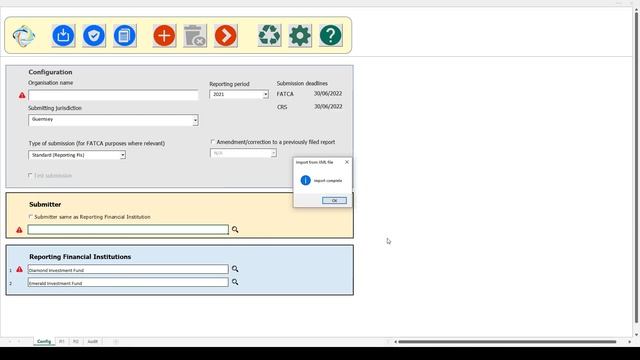Switch to the FI1 sheet tab

[x=62, y=341]
